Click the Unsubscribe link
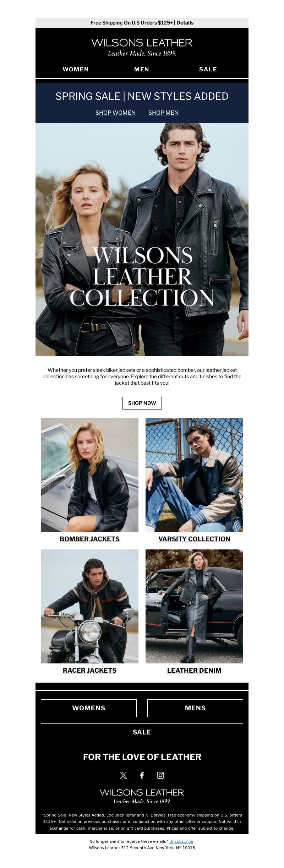The height and width of the screenshot is (868, 284). (181, 841)
